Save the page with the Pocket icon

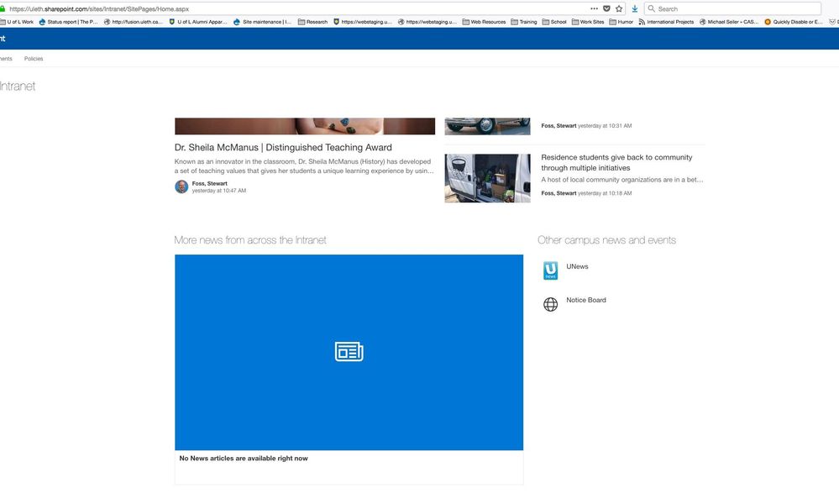(606, 8)
